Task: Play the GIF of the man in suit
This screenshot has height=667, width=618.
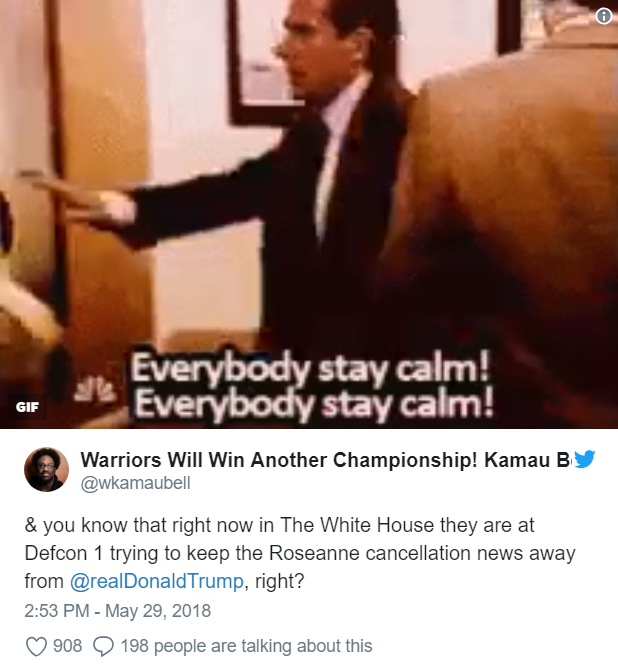Action: click(309, 214)
